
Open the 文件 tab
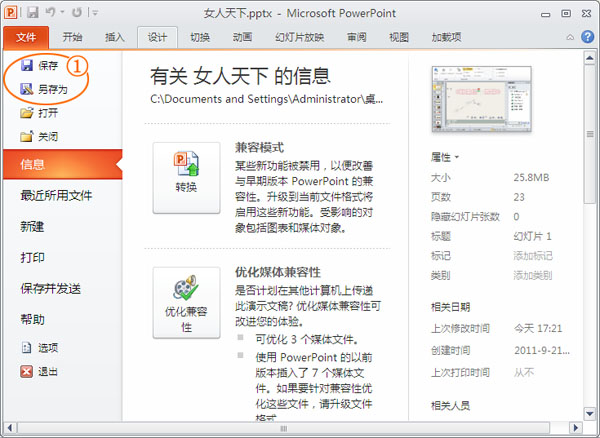click(26, 37)
